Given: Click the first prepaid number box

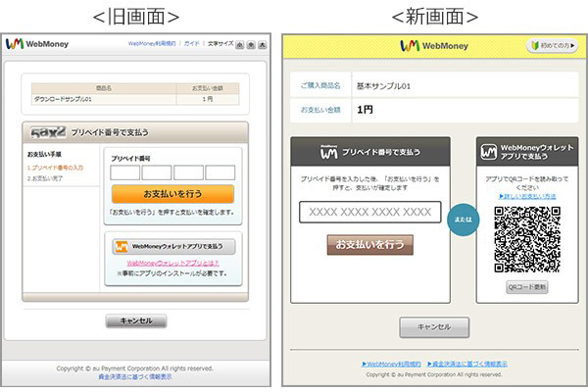Looking at the screenshot, I should click(124, 172).
